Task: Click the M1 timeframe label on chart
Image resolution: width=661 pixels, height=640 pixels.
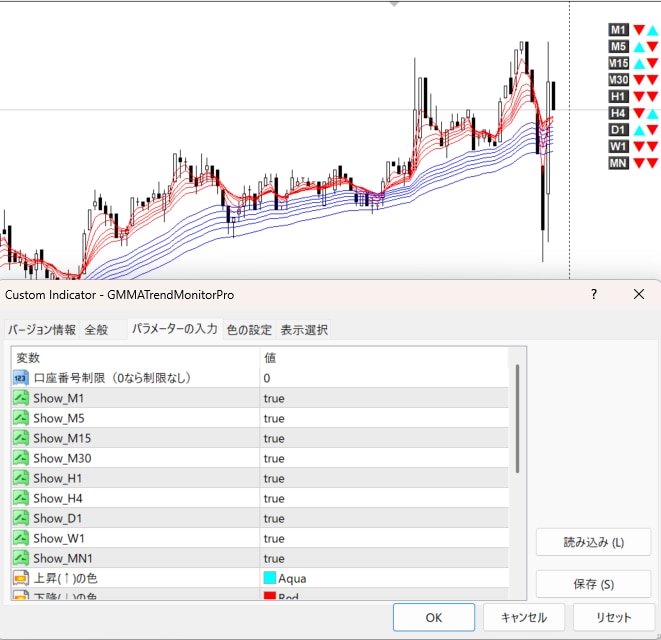Action: coord(618,30)
